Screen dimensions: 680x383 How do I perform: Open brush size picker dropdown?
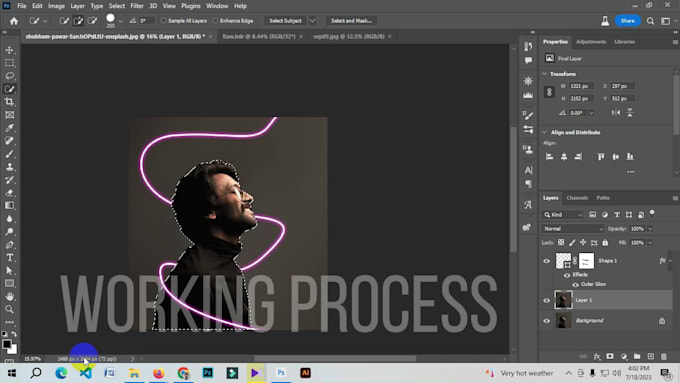(x=121, y=21)
